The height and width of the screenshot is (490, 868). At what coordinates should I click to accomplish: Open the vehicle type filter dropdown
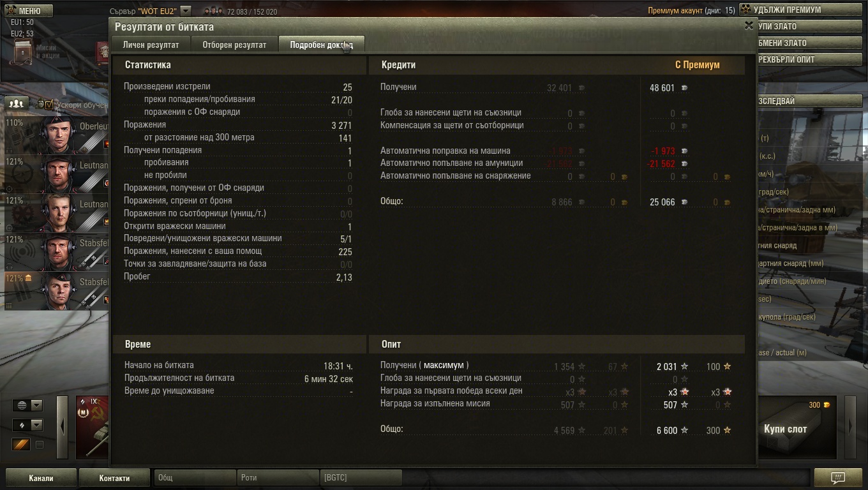[x=28, y=425]
